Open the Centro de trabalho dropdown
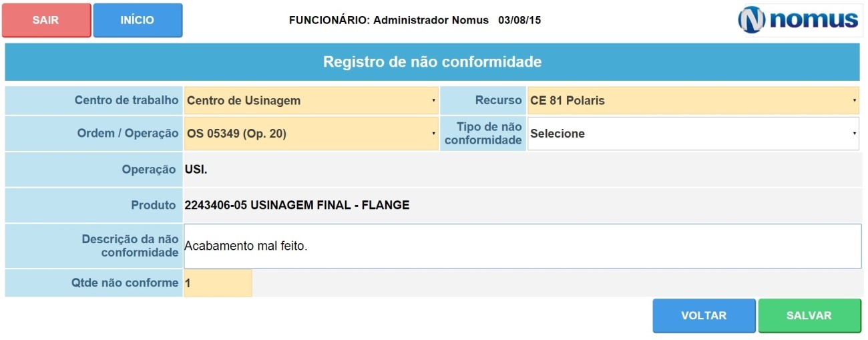Viewport: 868px width, 340px height. 311,101
